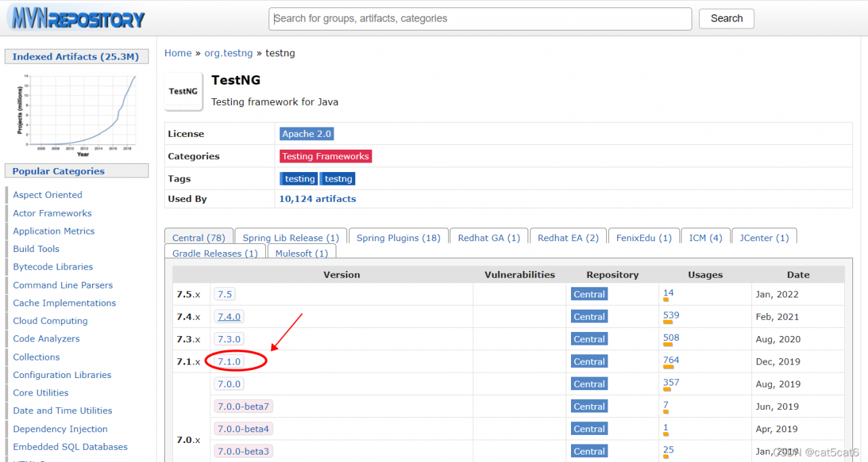Click inside the search input field
This screenshot has height=462, width=868.
(x=479, y=19)
